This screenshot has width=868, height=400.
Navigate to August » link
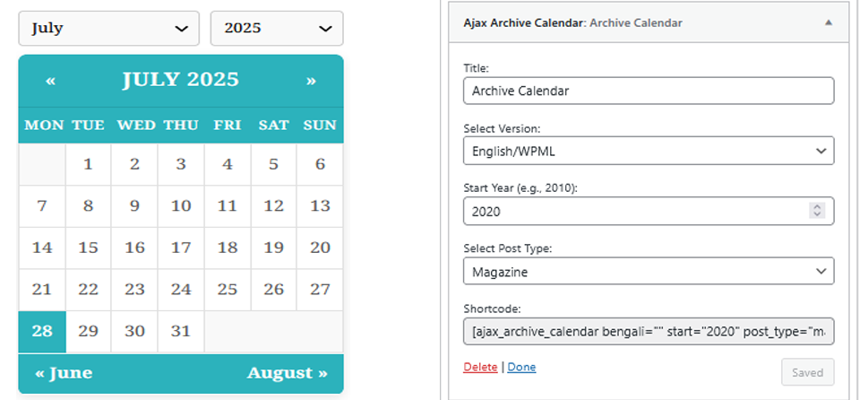click(288, 373)
